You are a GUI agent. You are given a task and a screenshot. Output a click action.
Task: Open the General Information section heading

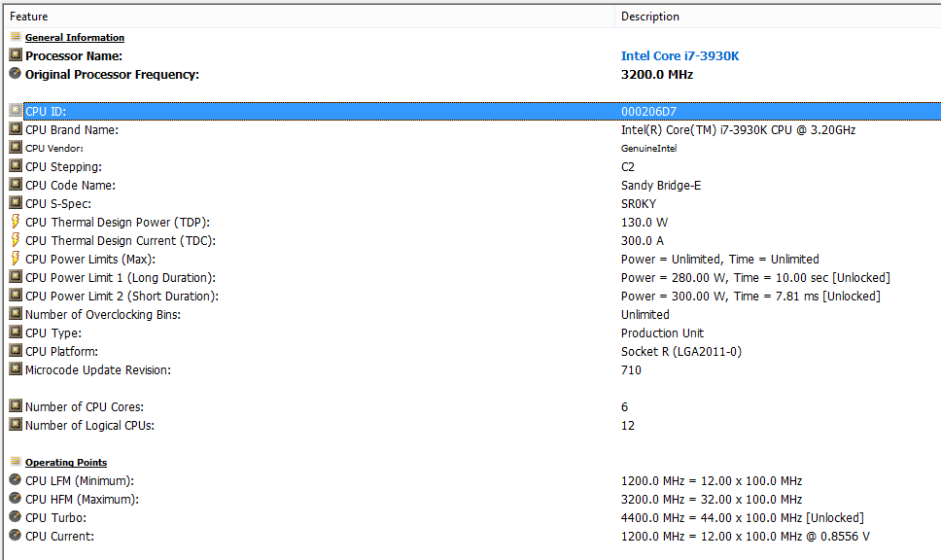pos(75,37)
